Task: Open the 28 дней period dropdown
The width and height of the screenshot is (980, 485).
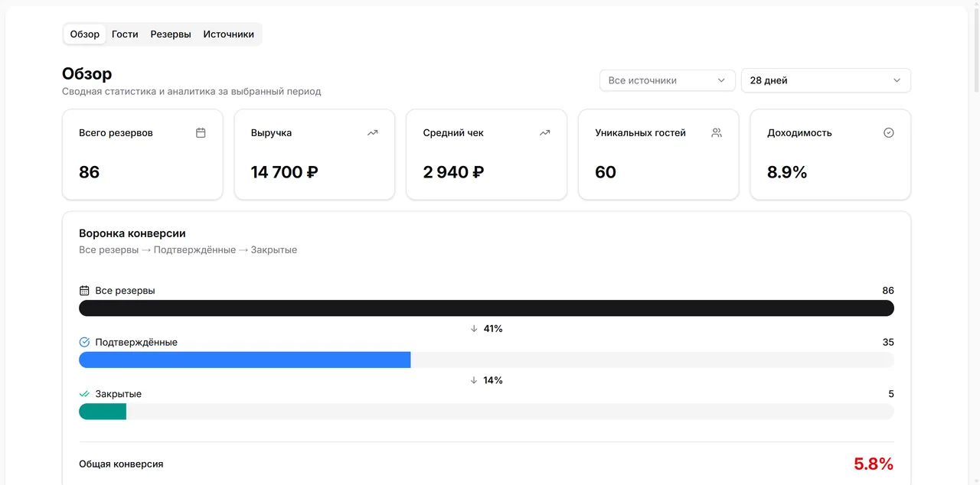Action: click(826, 80)
